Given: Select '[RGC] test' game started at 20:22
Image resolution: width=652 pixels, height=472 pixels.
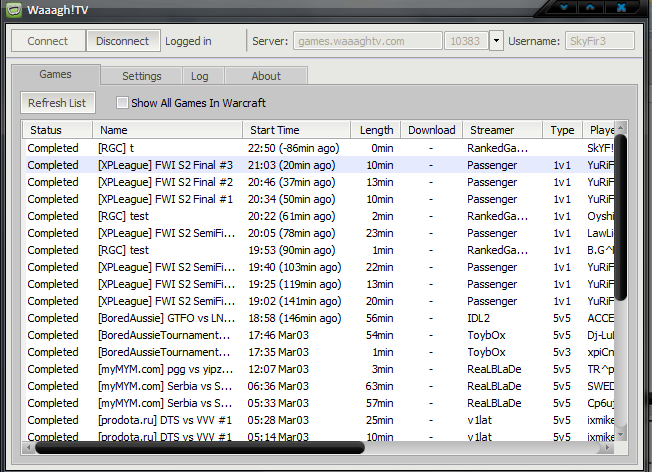Looking at the screenshot, I should point(319,216).
